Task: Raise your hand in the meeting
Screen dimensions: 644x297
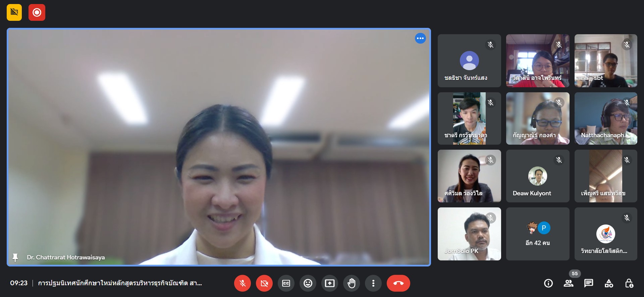Action: point(351,283)
